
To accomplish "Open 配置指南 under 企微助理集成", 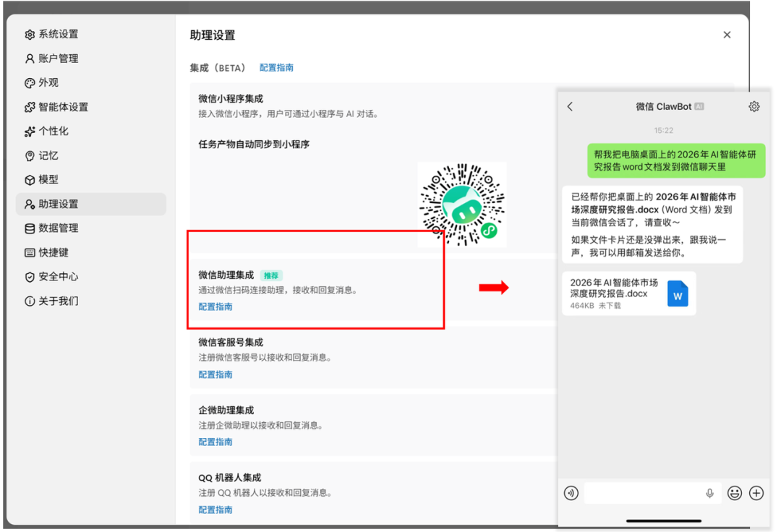I will point(215,442).
